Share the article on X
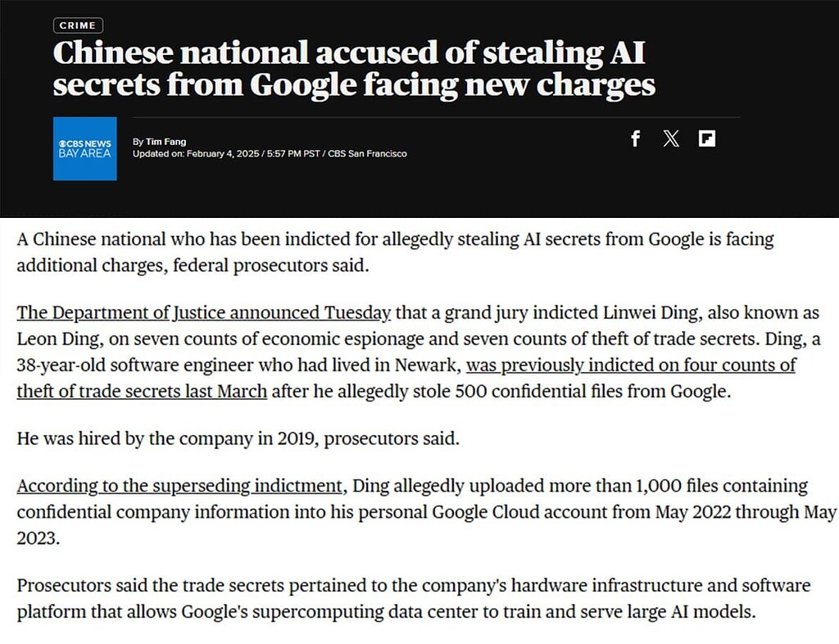The image size is (839, 644). coord(671,139)
